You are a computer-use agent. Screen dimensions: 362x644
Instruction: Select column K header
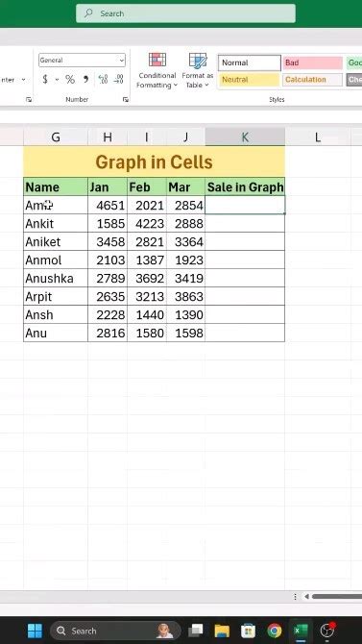pyautogui.click(x=245, y=137)
